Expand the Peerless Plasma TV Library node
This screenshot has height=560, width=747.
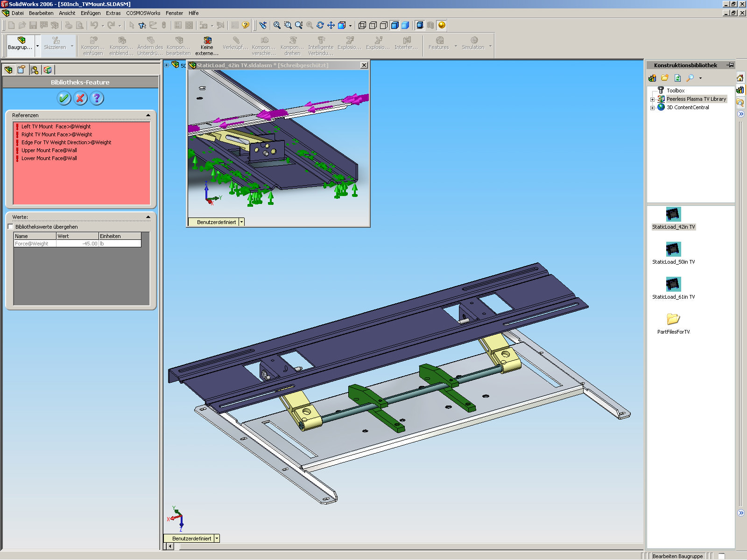(x=652, y=99)
